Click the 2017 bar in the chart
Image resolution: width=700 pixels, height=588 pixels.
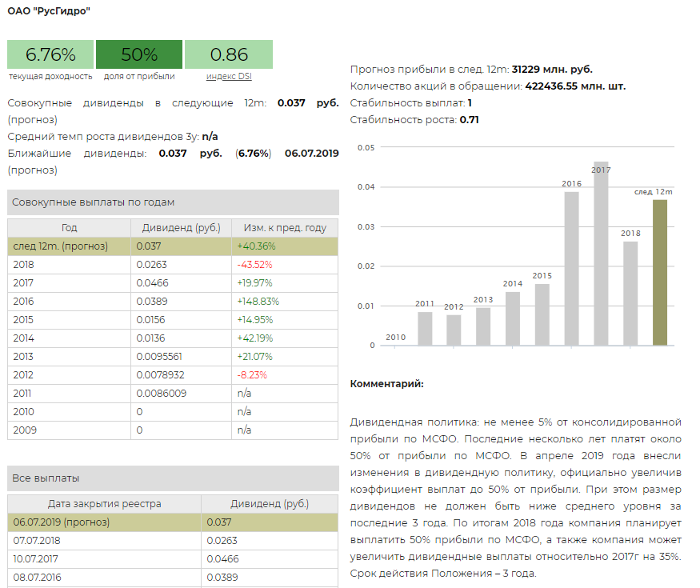(601, 256)
